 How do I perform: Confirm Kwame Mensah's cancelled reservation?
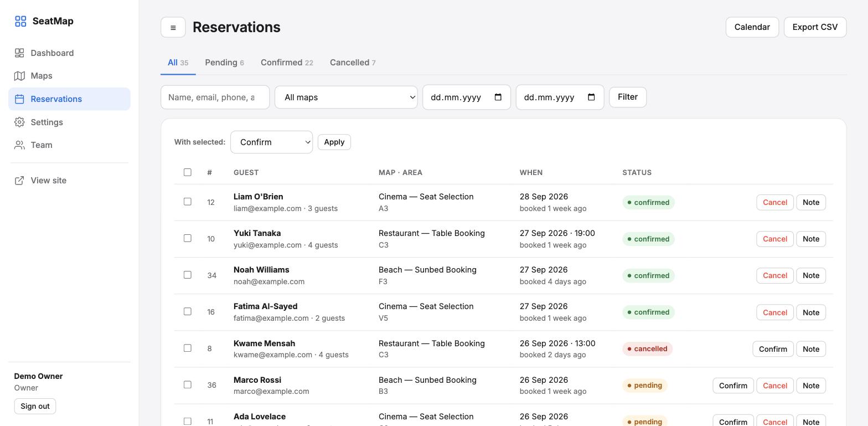[773, 349]
